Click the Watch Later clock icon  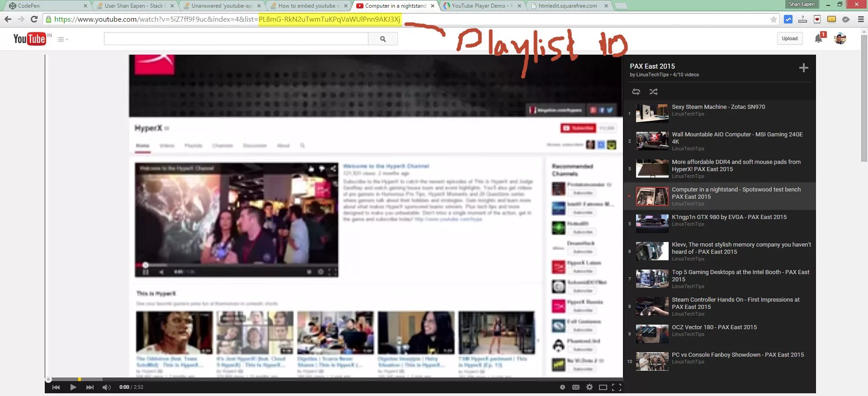coord(562,387)
